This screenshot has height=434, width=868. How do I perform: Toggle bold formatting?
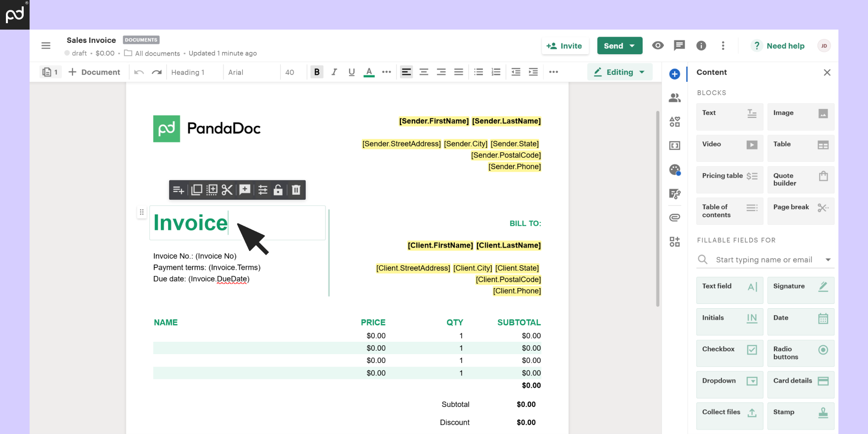click(317, 72)
